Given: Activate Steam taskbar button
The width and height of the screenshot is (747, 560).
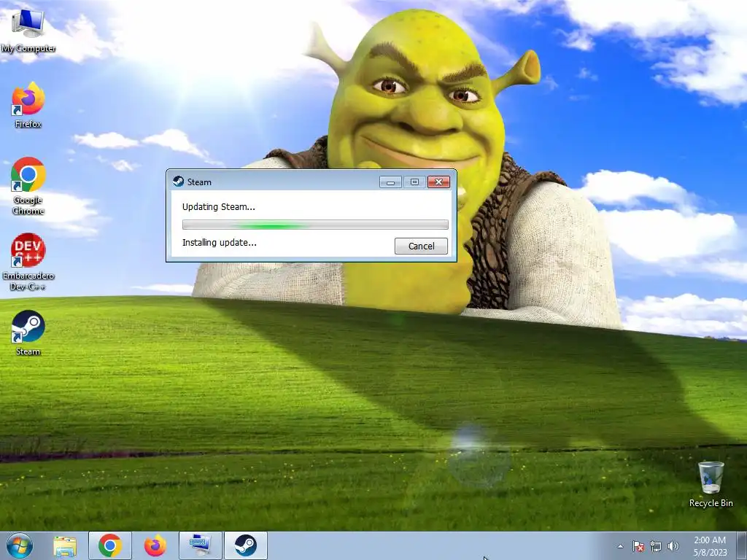Looking at the screenshot, I should coord(246,545).
